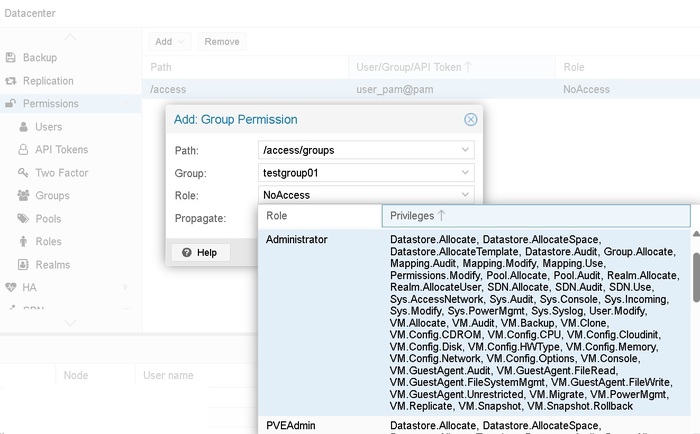700x434 pixels.
Task: Select the Two Factor key icon
Action: [x=25, y=173]
